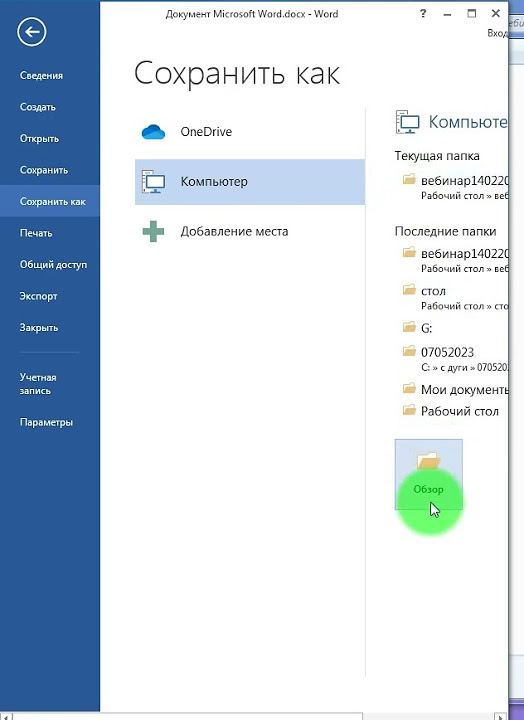Open Рабочий стол folder

(452, 411)
